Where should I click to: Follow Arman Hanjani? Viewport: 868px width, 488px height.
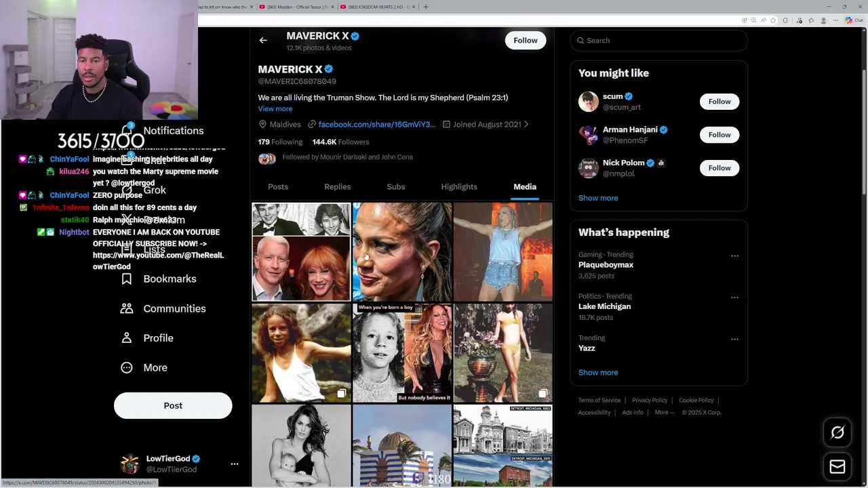pos(719,135)
